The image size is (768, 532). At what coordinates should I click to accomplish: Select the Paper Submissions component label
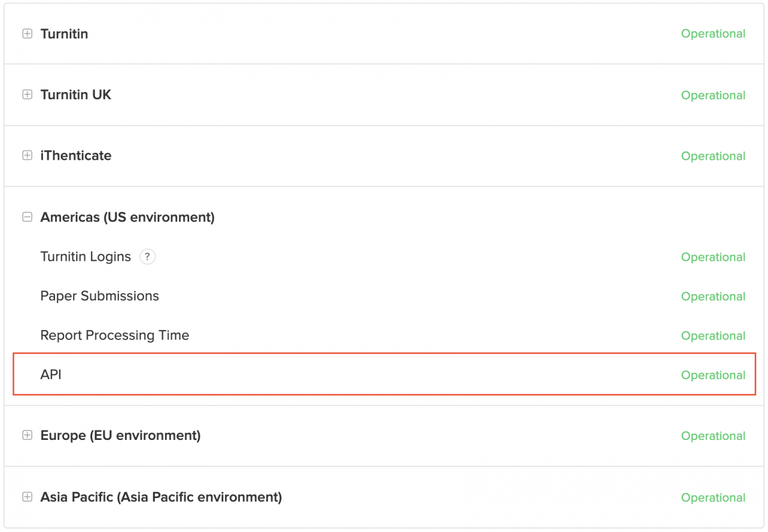tap(99, 296)
